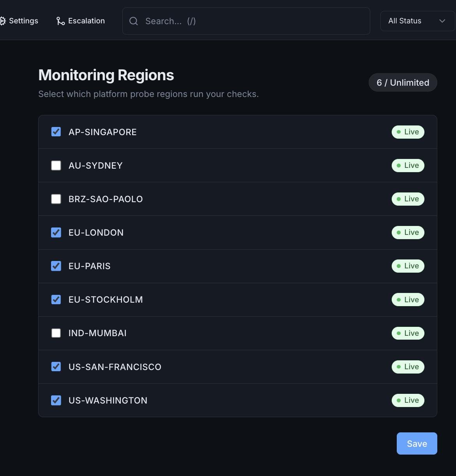The width and height of the screenshot is (456, 476).
Task: Open the Settings tab
Action: pyautogui.click(x=23, y=21)
